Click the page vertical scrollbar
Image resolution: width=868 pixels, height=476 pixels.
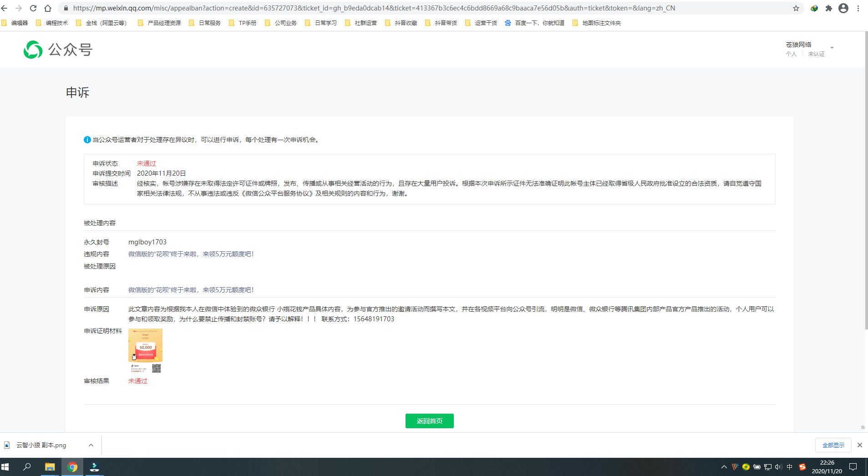click(x=866, y=180)
